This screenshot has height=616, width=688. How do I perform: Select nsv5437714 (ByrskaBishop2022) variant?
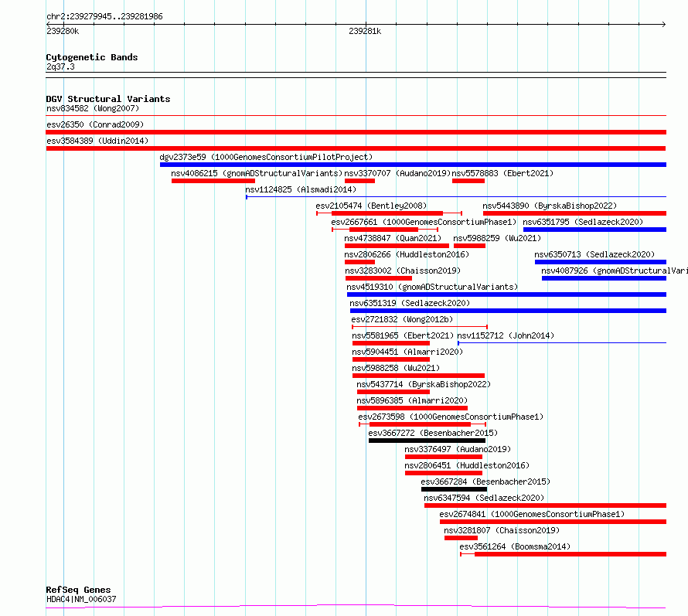pos(424,384)
